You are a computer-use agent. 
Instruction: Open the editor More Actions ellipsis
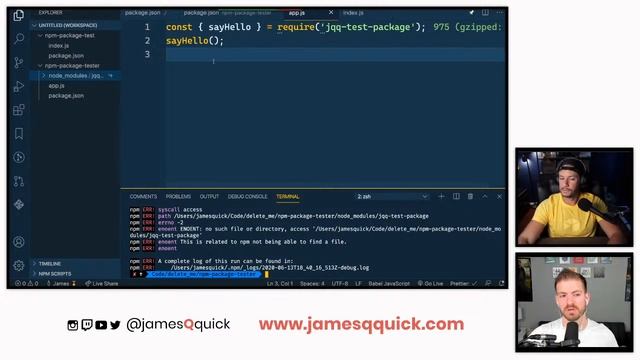(500, 13)
